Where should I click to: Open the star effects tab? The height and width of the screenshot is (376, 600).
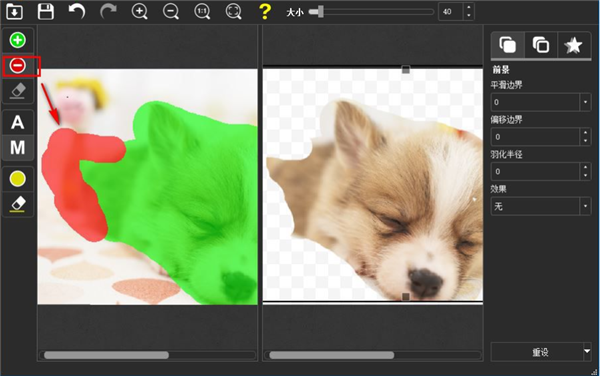pyautogui.click(x=574, y=45)
